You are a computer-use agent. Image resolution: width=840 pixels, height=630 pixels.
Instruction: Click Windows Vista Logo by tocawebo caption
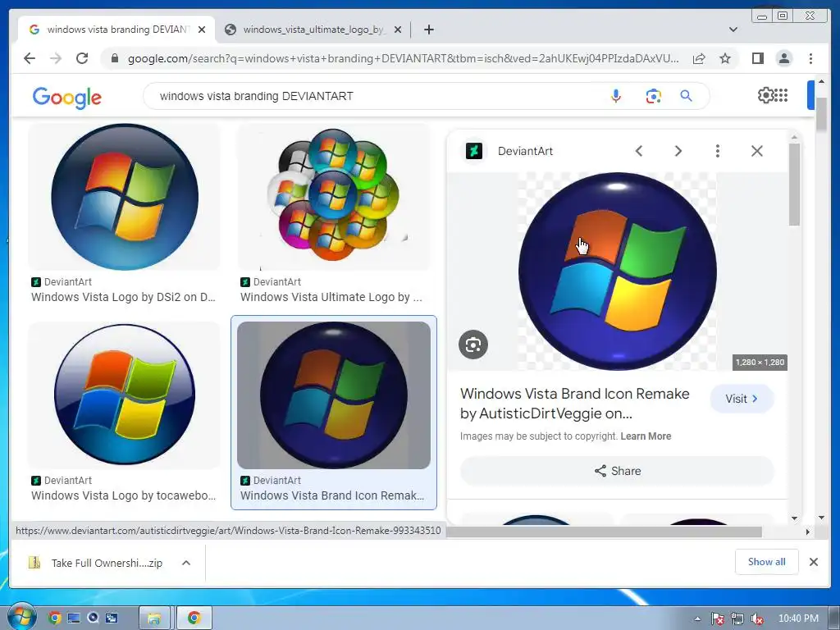pyautogui.click(x=123, y=495)
